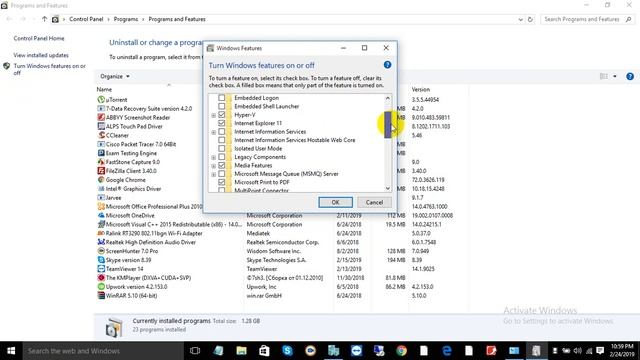The image size is (640, 360).
Task: Sort by the Version column header
Action: coord(420,89)
